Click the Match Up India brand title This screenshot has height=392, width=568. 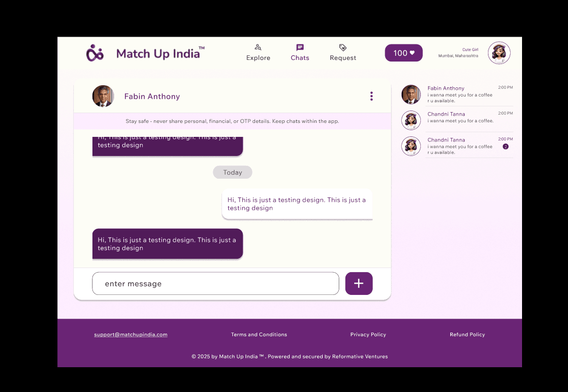coord(160,53)
